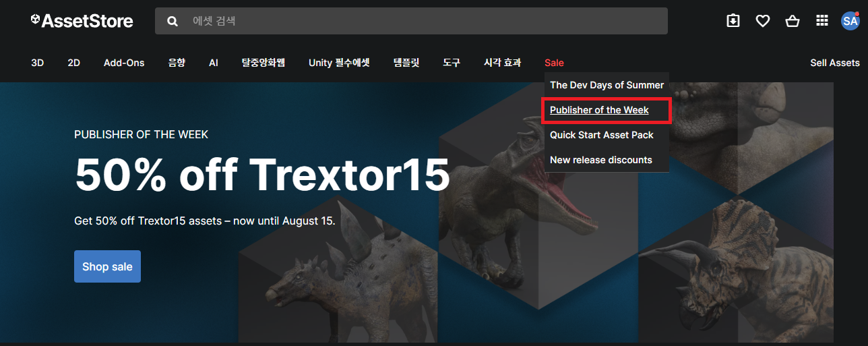
Task: Open the 시각 효과 category menu
Action: pos(503,63)
